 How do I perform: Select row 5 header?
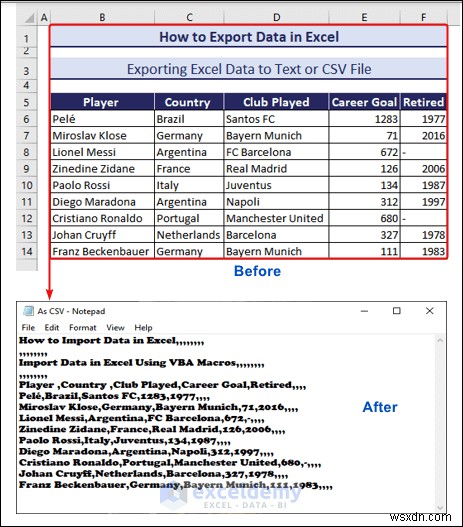pos(27,102)
